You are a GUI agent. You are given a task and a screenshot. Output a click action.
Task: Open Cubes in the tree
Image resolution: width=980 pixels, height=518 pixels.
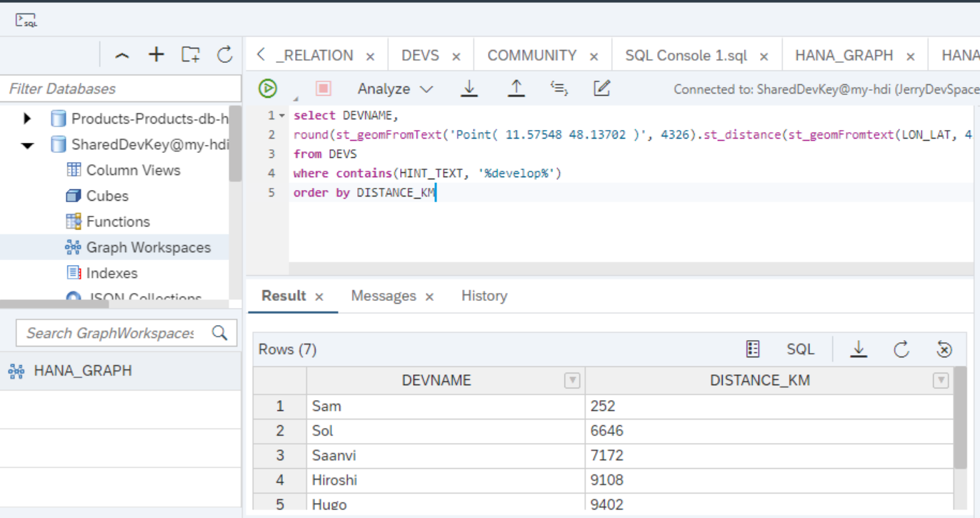point(107,196)
